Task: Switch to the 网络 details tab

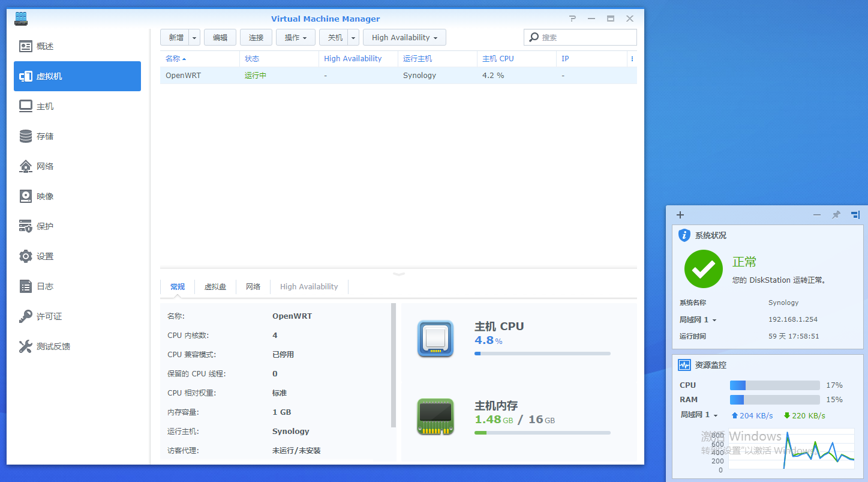Action: click(x=253, y=287)
